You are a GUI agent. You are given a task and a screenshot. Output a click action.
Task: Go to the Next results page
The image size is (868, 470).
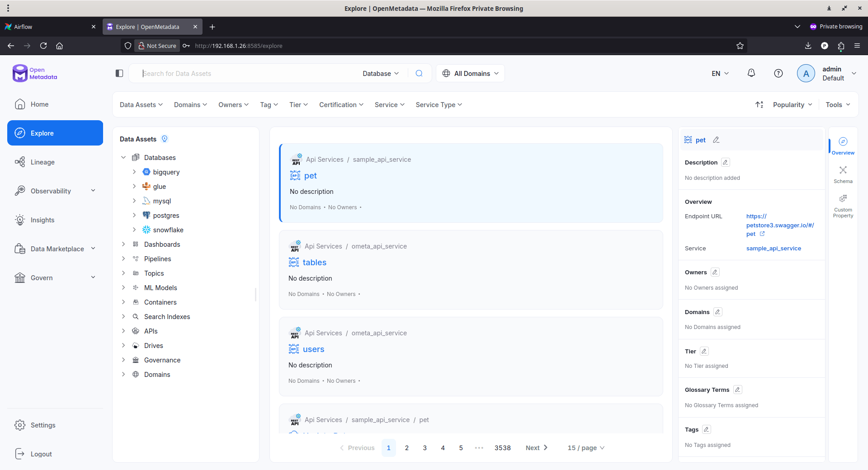tap(537, 448)
